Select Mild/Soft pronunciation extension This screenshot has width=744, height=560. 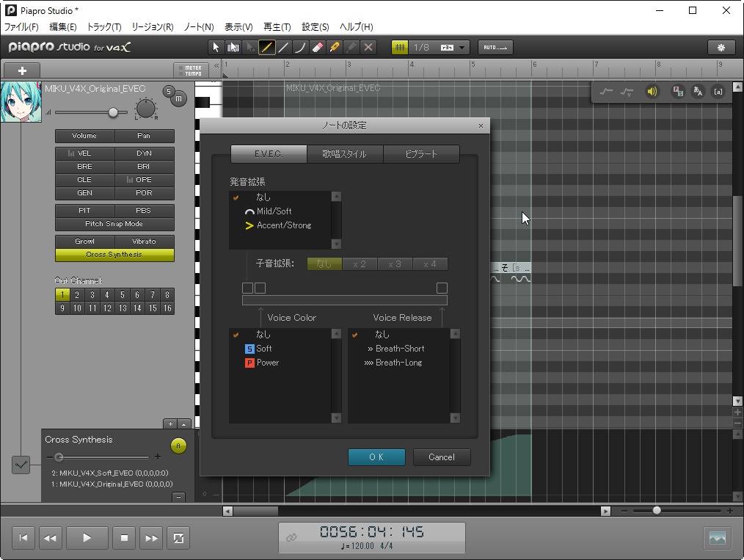point(280,211)
